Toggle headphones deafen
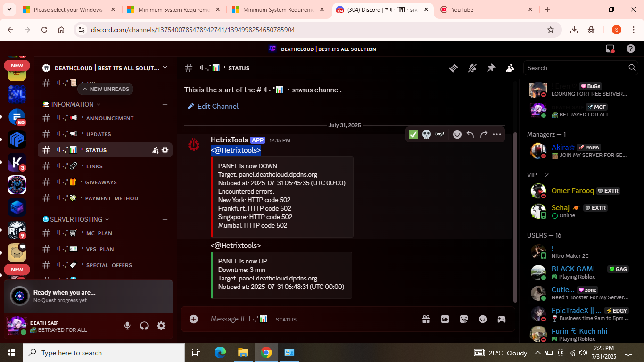The image size is (644, 362). (144, 326)
